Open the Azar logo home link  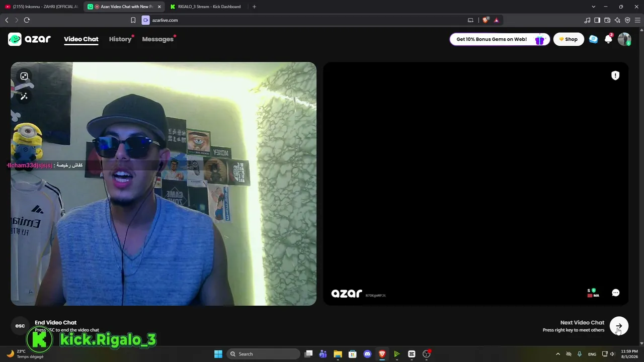pyautogui.click(x=29, y=39)
